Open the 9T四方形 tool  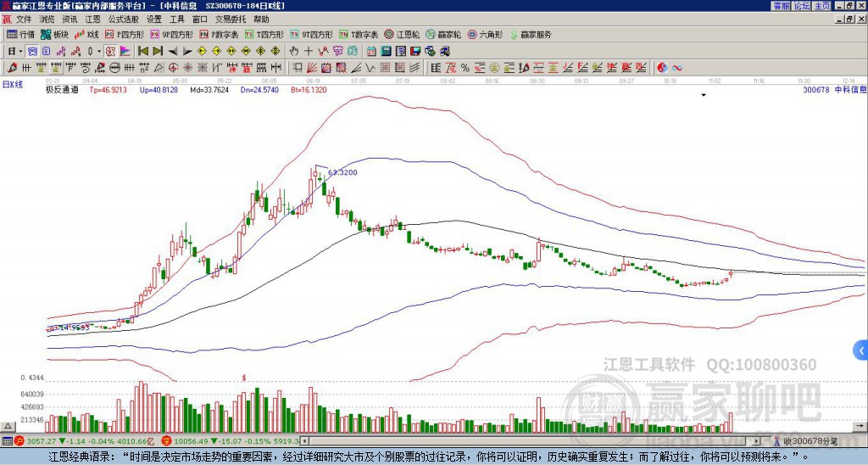pyautogui.click(x=311, y=34)
